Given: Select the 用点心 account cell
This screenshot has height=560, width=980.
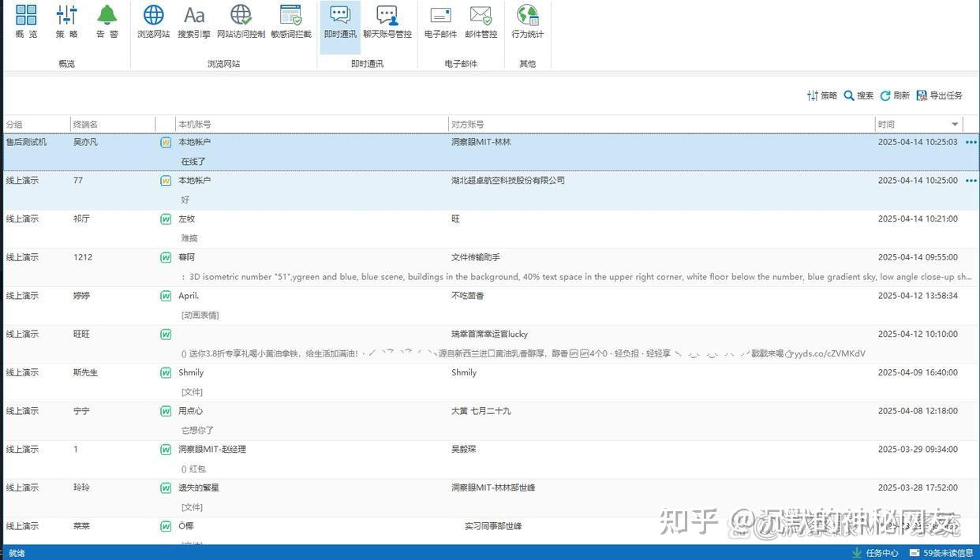Looking at the screenshot, I should point(190,411).
